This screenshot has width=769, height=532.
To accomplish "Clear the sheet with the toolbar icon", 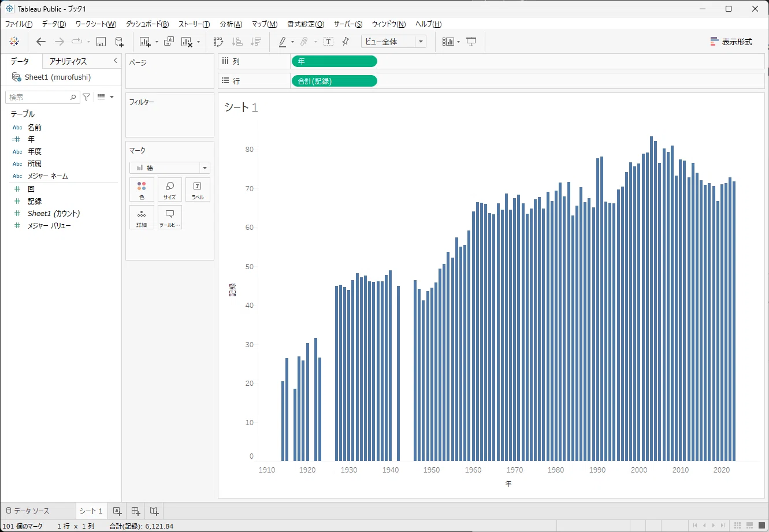I will (x=187, y=42).
